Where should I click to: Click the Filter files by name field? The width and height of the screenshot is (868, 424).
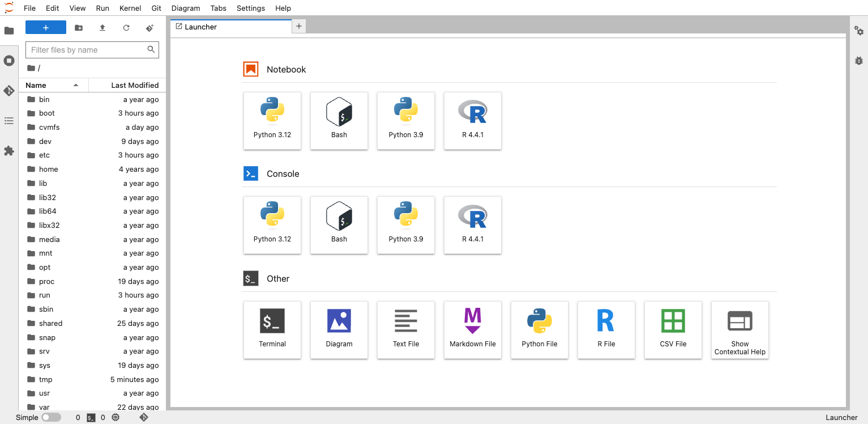pos(87,50)
